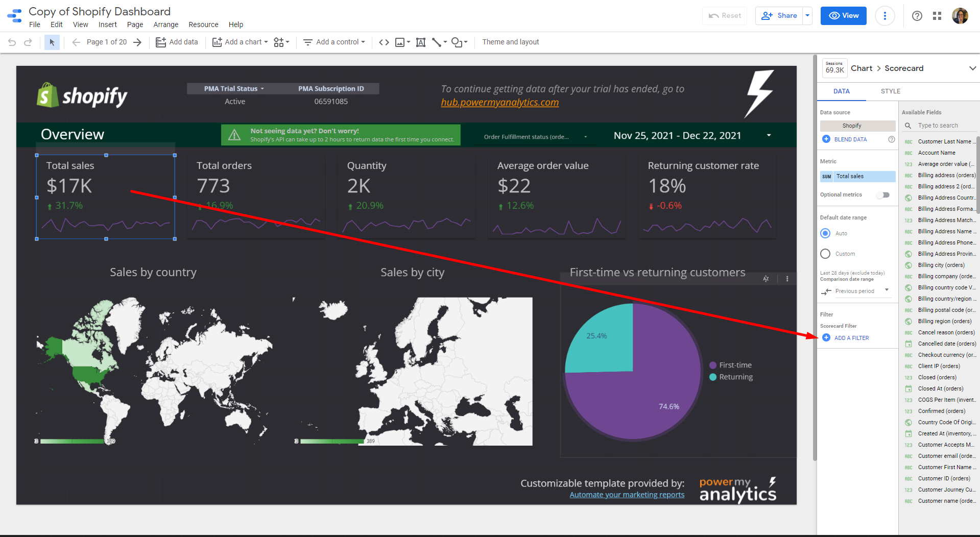
Task: Select the text box tool icon
Action: coord(420,42)
